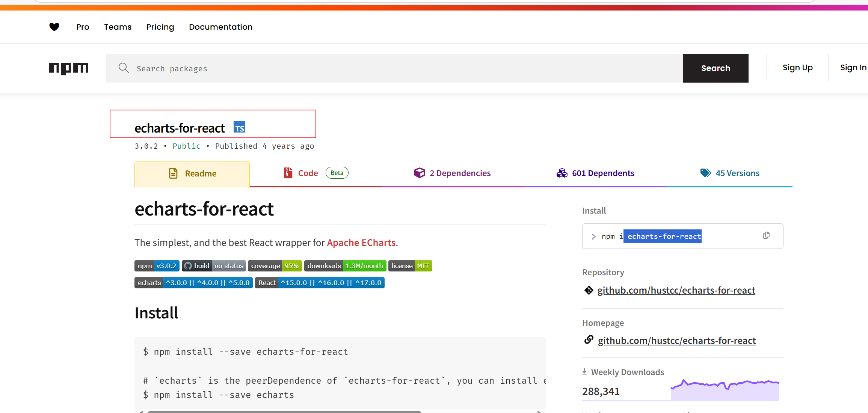Click the license MIT badge
This screenshot has height=413, width=868.
(410, 266)
